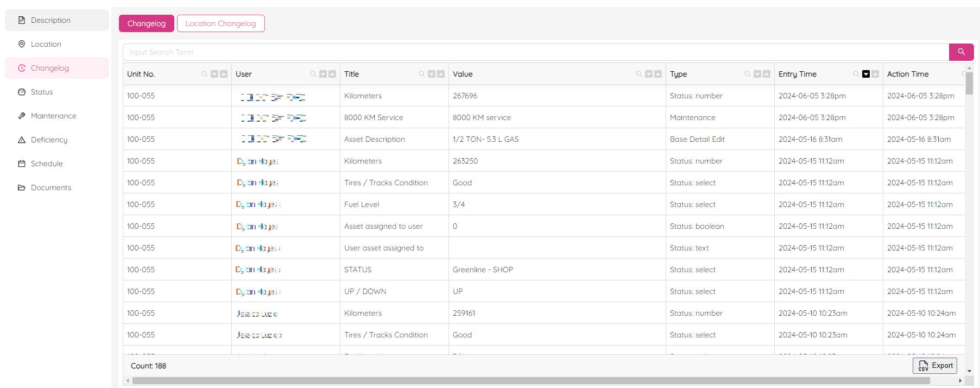Click Value column search icon

click(639, 74)
